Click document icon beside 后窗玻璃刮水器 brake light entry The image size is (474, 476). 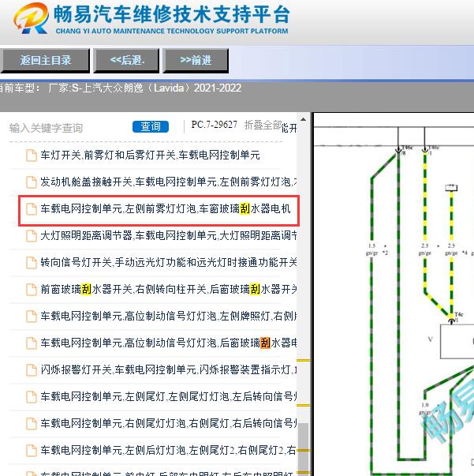click(x=32, y=343)
